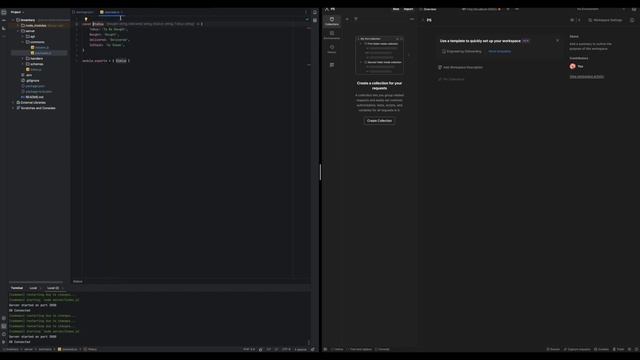
Task: Click the Project tool window icon in IDE
Action: 4,12
